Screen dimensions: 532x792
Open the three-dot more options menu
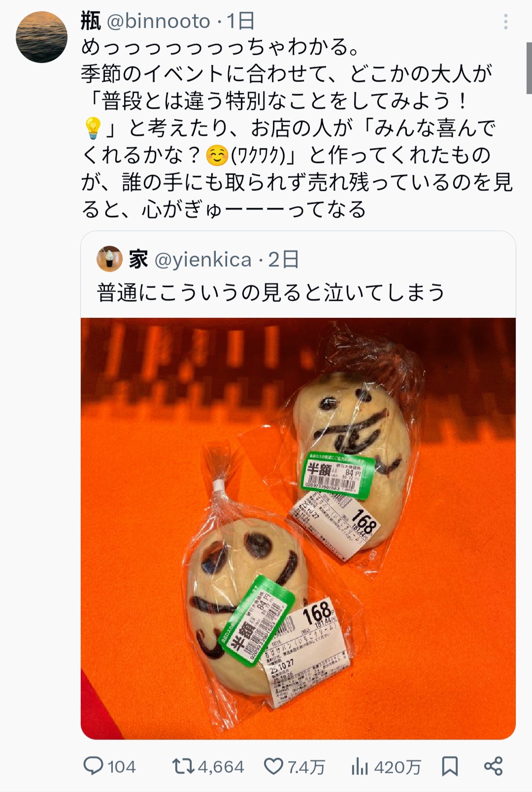[505, 22]
